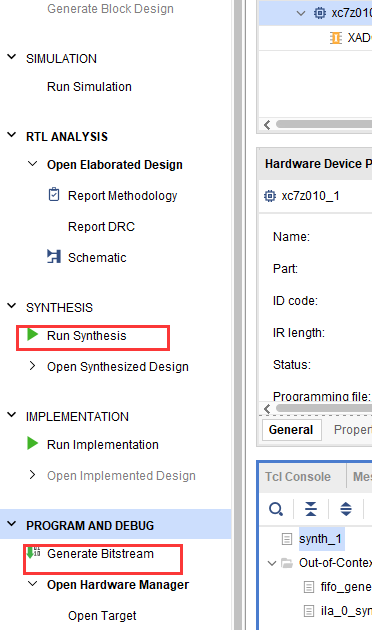Click the Out-of-Context folder icon
This screenshot has width=372, height=630.
(x=287, y=563)
